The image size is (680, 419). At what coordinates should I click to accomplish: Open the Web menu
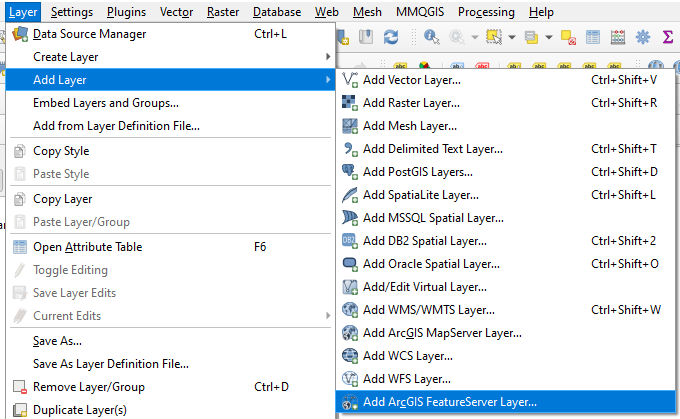tap(327, 12)
